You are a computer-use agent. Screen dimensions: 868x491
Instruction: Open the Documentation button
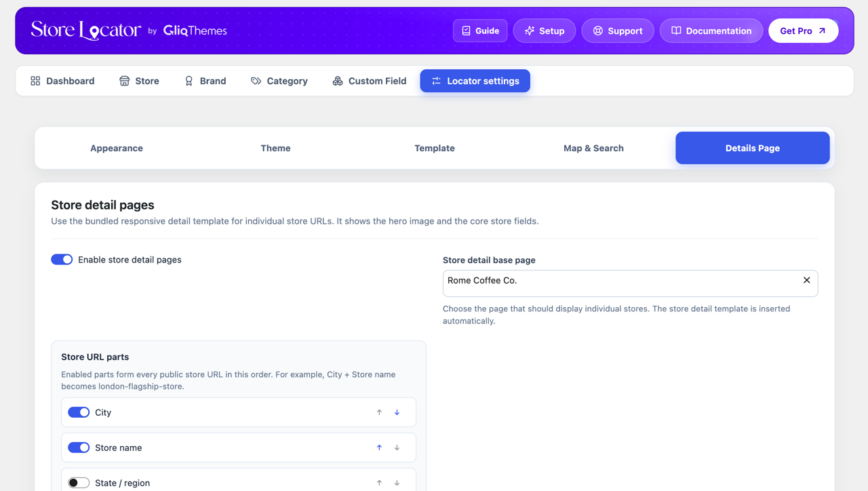click(711, 31)
